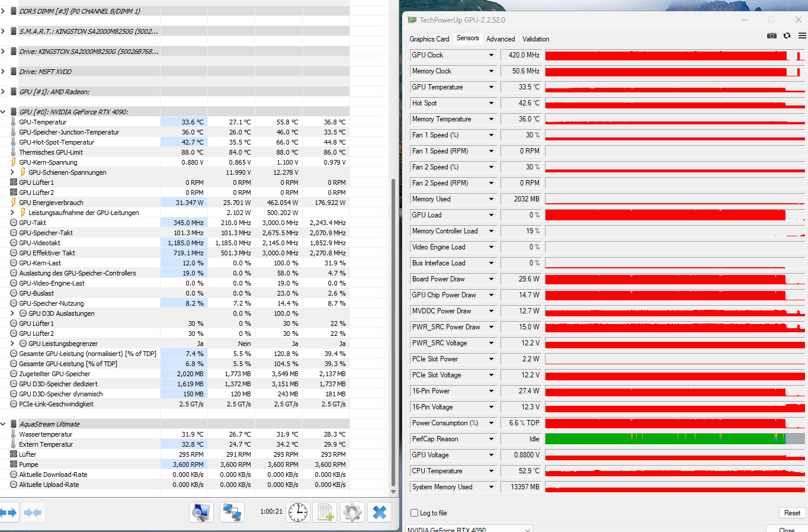Expand GPU D3D Auslastungen subtree
This screenshot has height=532, width=808.
(12, 313)
